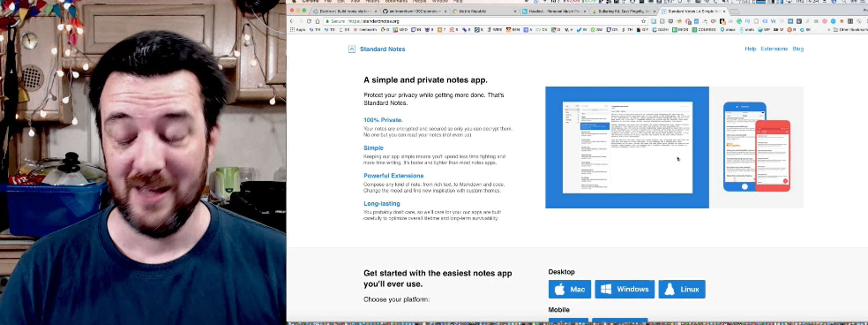
Task: Open the Other Bookmarks folder
Action: coord(851,30)
